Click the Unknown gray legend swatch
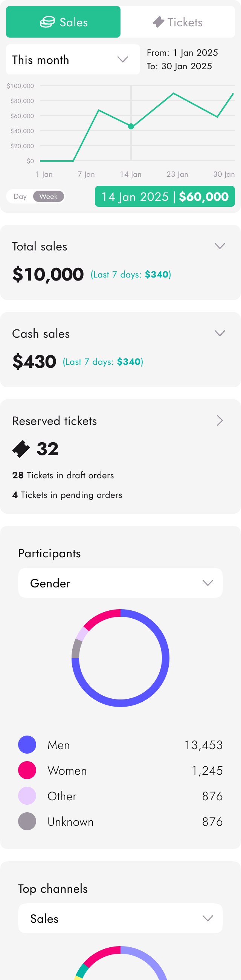Viewport: 241px width, 980px height. [x=27, y=821]
